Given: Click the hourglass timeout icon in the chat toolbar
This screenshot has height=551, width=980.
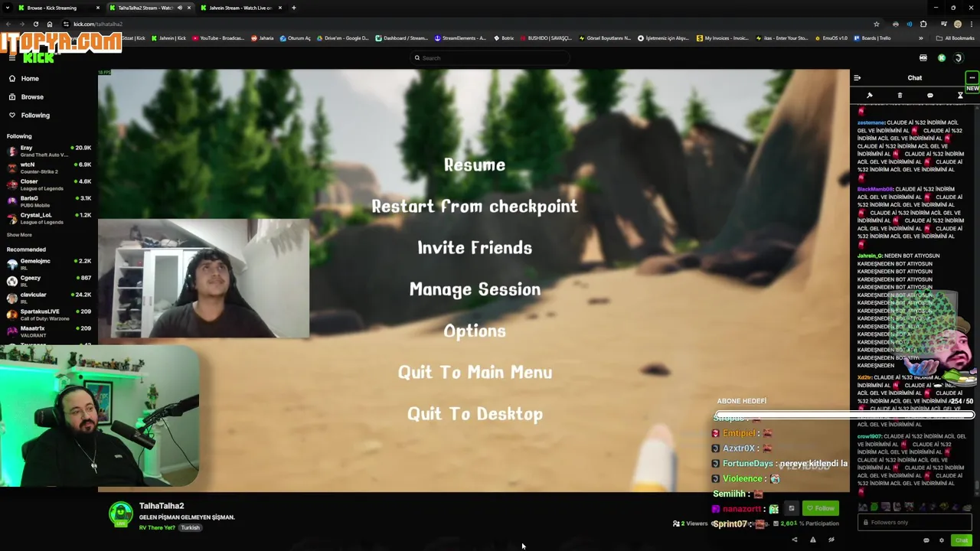Looking at the screenshot, I should coord(960,96).
